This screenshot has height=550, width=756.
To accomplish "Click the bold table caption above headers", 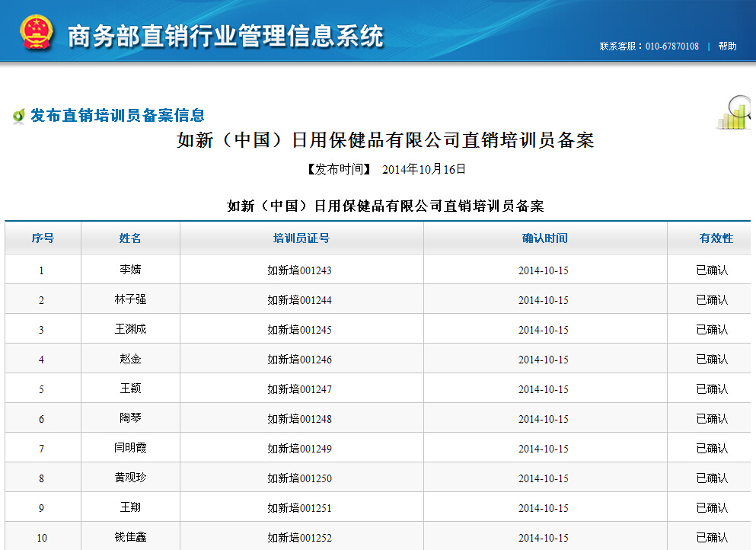I will (x=386, y=206).
